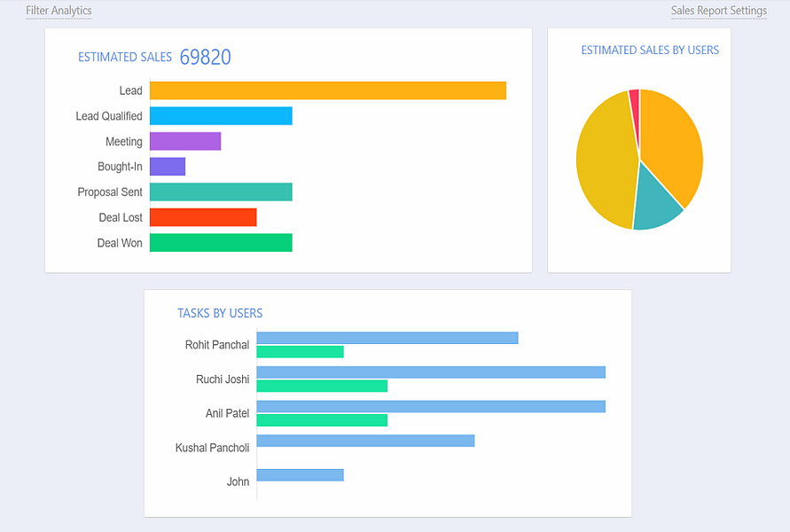
Task: Click the TASKS BY USERS heading
Action: [220, 313]
